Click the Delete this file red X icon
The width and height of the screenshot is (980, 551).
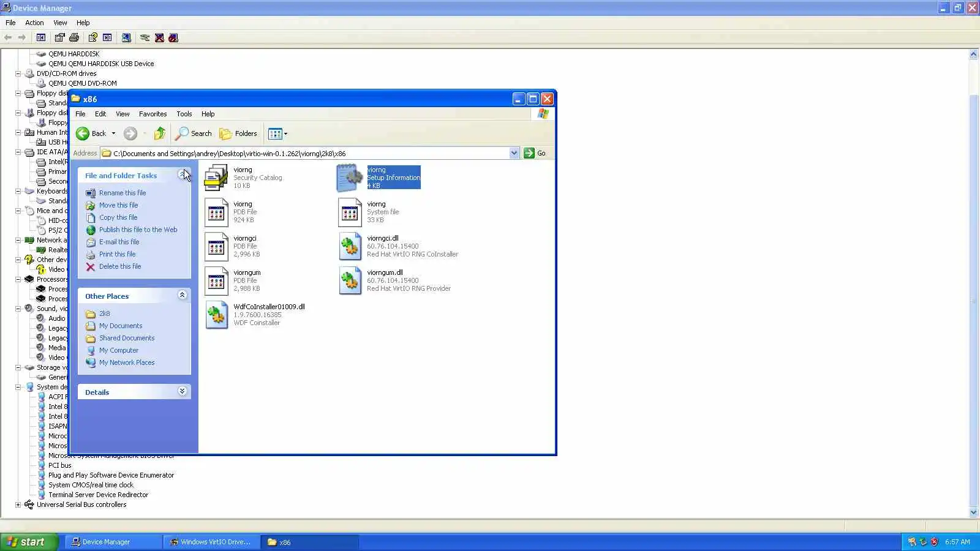click(91, 266)
